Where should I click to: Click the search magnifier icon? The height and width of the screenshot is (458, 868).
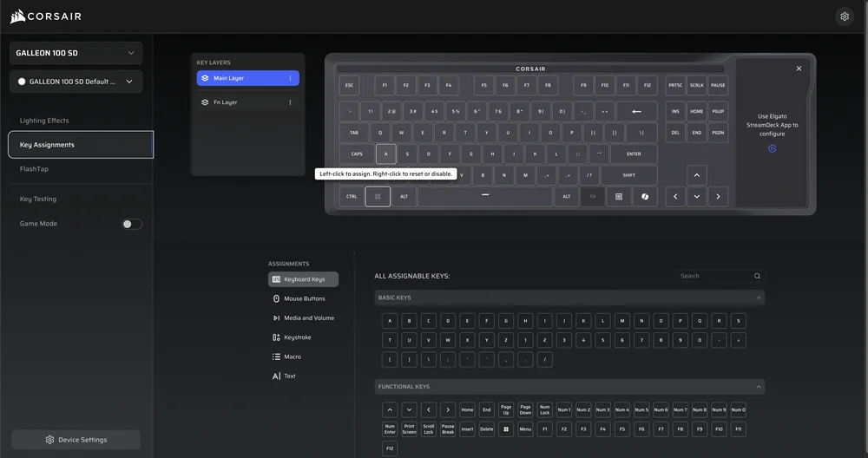coord(757,276)
